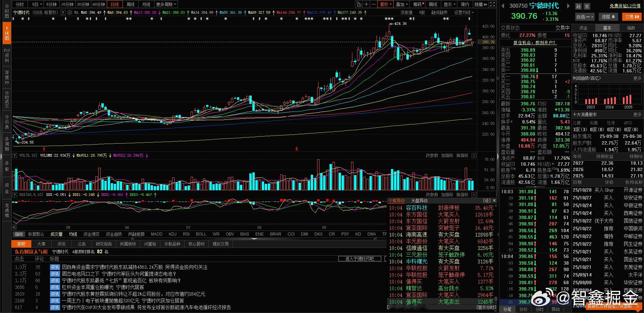644x313 pixels.
Task: Switch chart to 月线 monthly period
Action: coord(146,4)
